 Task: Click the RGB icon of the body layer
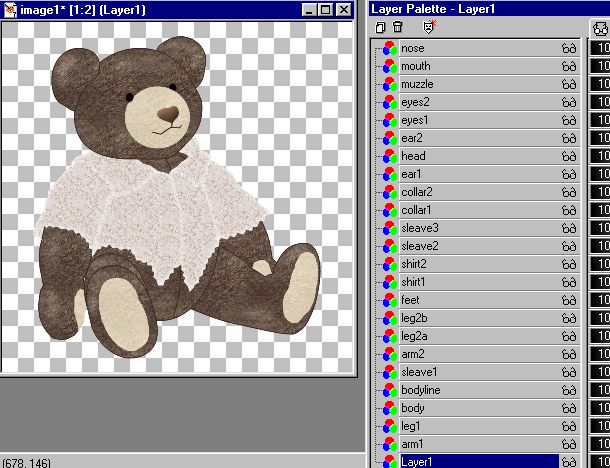[389, 408]
